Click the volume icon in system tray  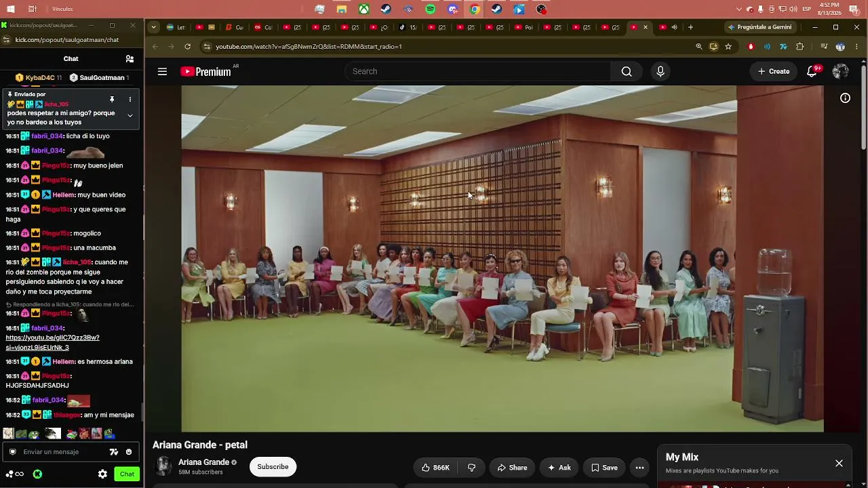click(x=793, y=9)
